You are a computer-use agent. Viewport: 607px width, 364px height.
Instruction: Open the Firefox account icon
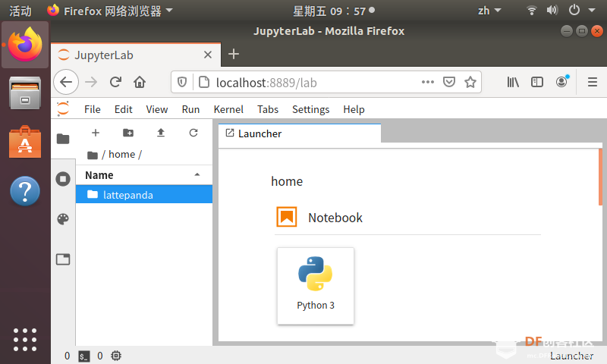pyautogui.click(x=561, y=81)
